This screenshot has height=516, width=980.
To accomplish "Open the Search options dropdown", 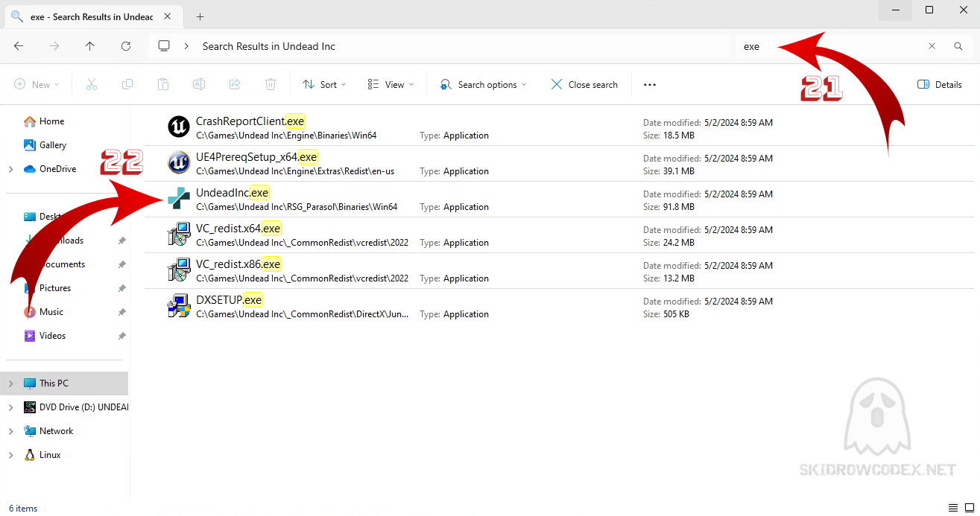I will pos(484,85).
